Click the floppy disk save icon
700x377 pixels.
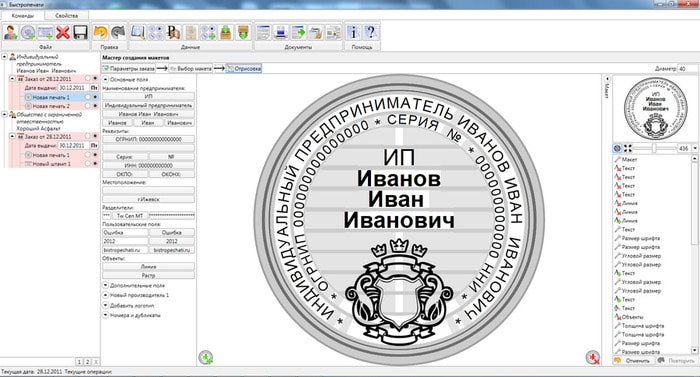80,33
